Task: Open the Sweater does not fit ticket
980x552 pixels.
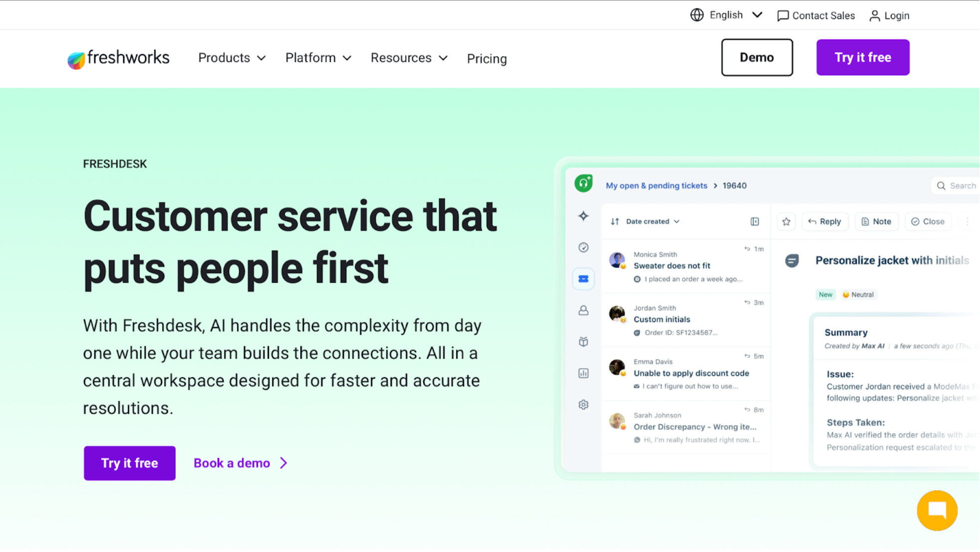Action: pyautogui.click(x=672, y=266)
